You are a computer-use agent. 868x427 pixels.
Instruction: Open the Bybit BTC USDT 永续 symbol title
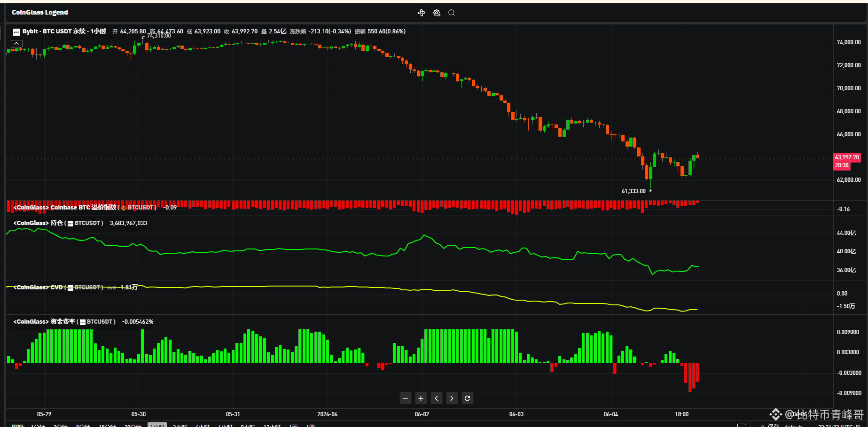point(64,31)
